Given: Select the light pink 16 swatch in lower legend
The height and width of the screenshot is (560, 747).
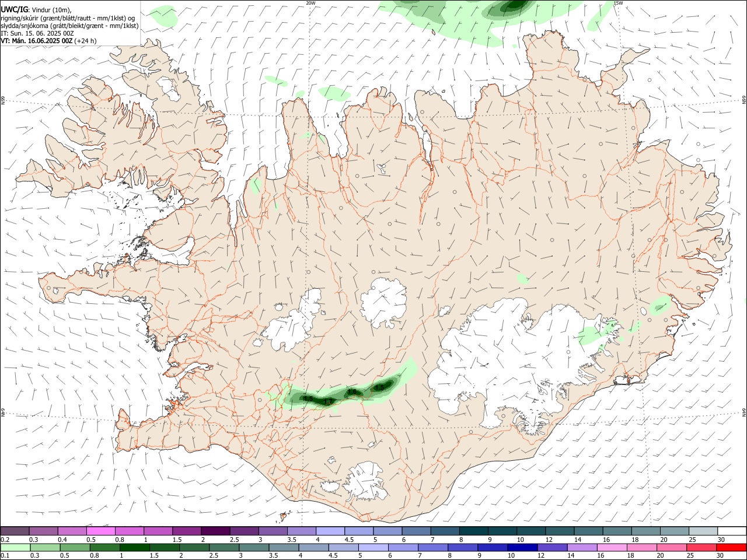Looking at the screenshot, I should coord(612,548).
